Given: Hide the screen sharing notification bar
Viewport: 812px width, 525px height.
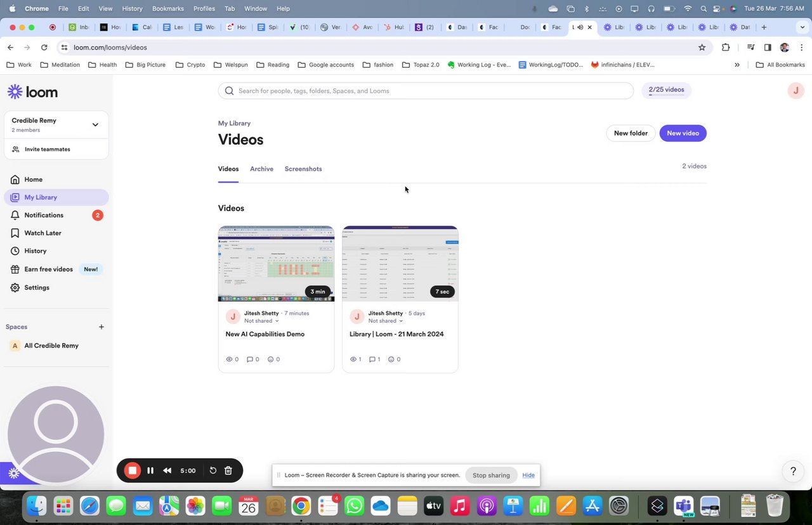Looking at the screenshot, I should [528, 476].
